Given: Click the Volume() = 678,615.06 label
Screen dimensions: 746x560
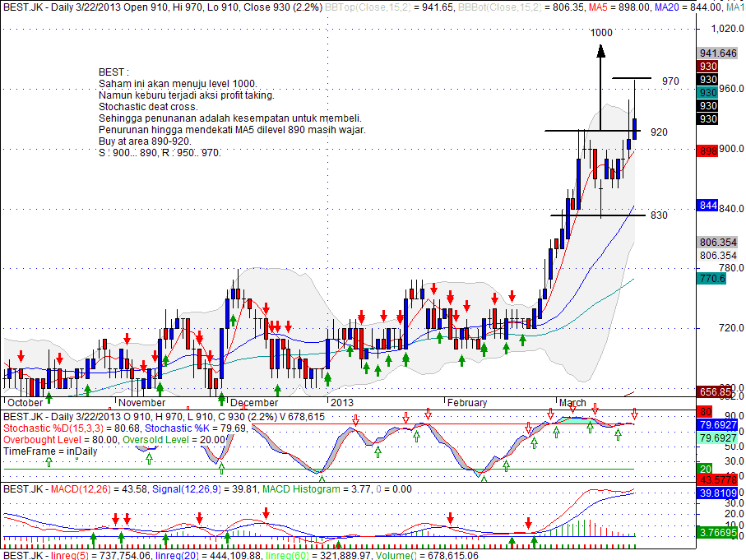Looking at the screenshot, I should (x=427, y=555).
